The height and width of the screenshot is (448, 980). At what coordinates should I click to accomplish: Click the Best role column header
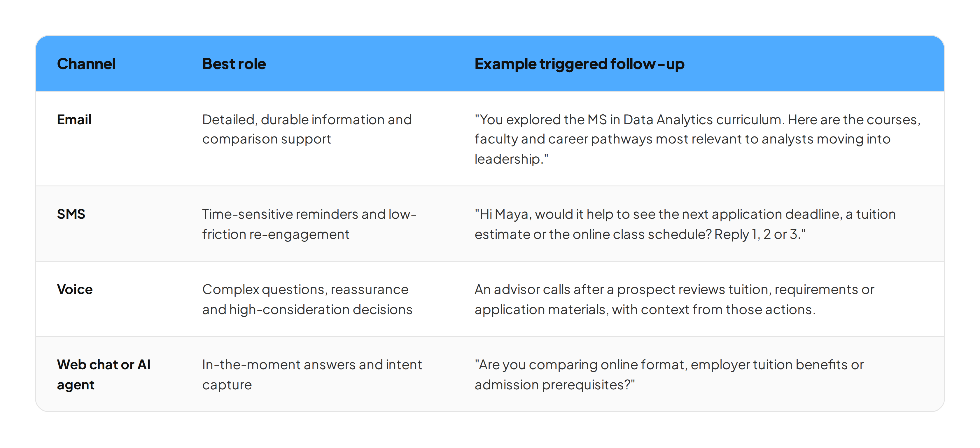[x=234, y=64]
